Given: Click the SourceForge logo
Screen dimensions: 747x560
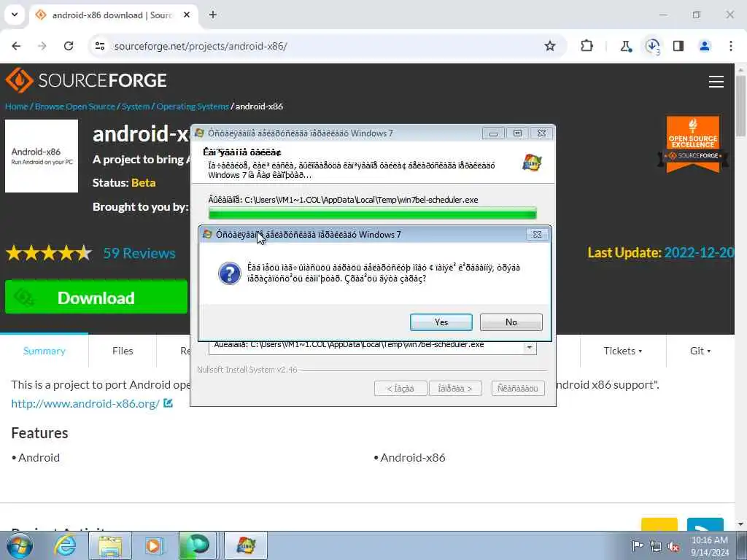Looking at the screenshot, I should pos(86,80).
